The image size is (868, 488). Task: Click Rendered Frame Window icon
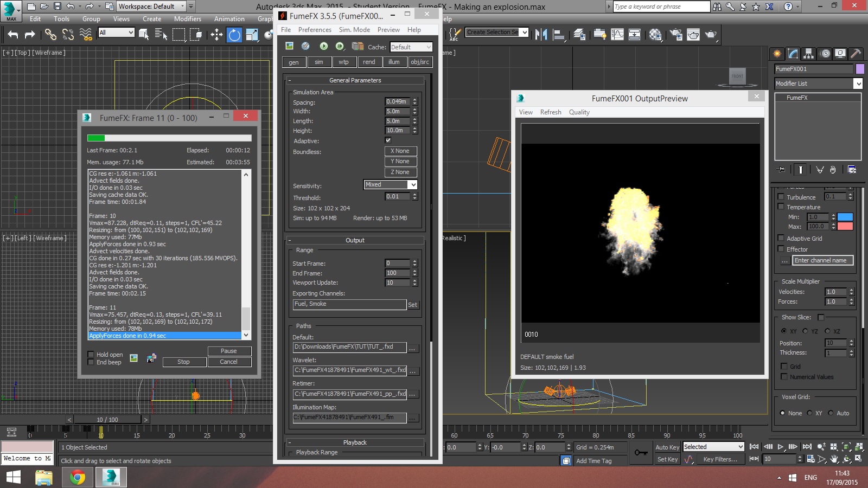tap(693, 35)
